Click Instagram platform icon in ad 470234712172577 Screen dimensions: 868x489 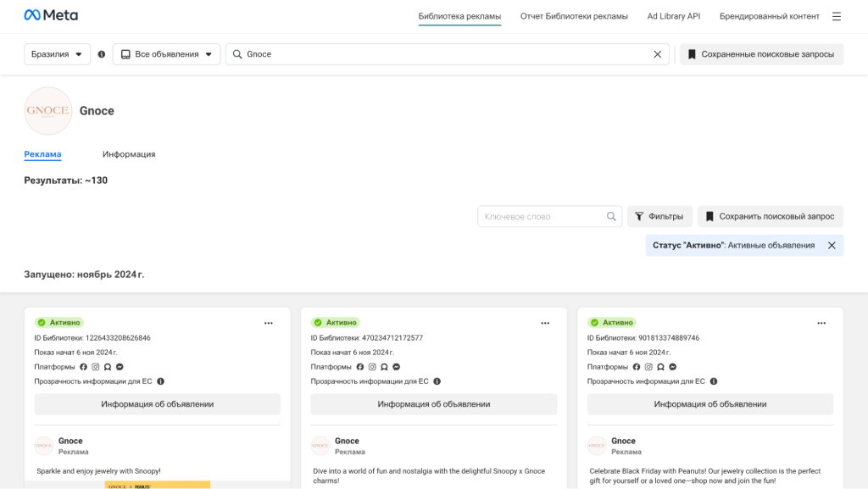click(x=372, y=367)
